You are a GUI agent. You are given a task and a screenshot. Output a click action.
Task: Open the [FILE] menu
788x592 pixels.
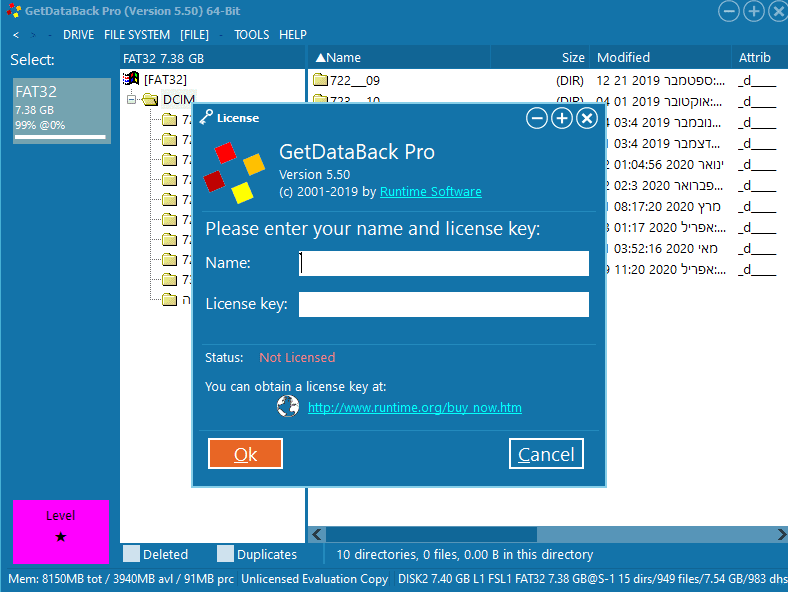click(x=194, y=35)
